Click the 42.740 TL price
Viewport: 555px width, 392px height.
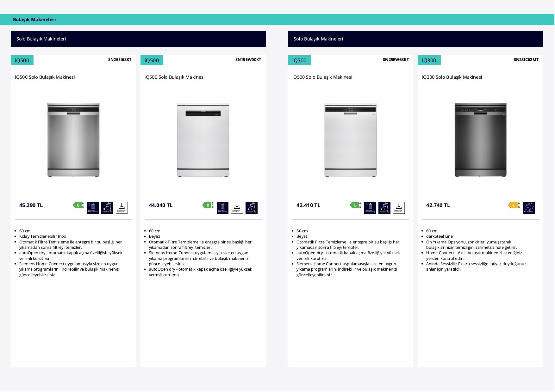tap(438, 205)
